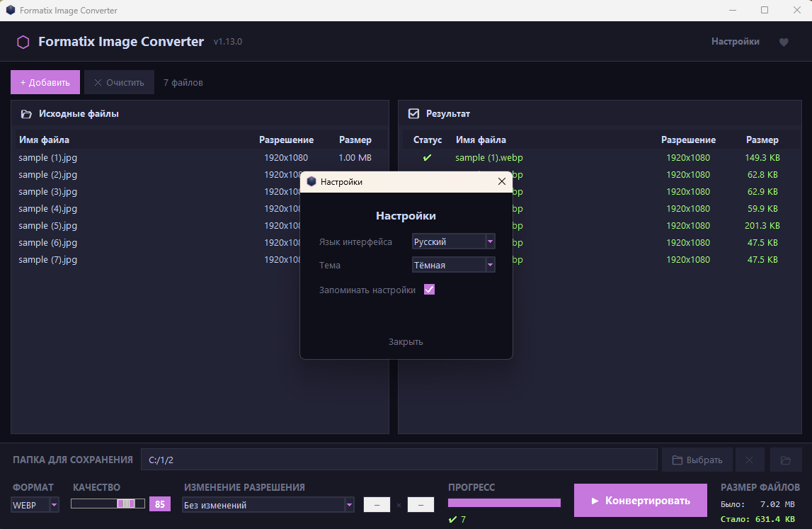812x529 pixels.
Task: Click the Очистить button
Action: 119,82
